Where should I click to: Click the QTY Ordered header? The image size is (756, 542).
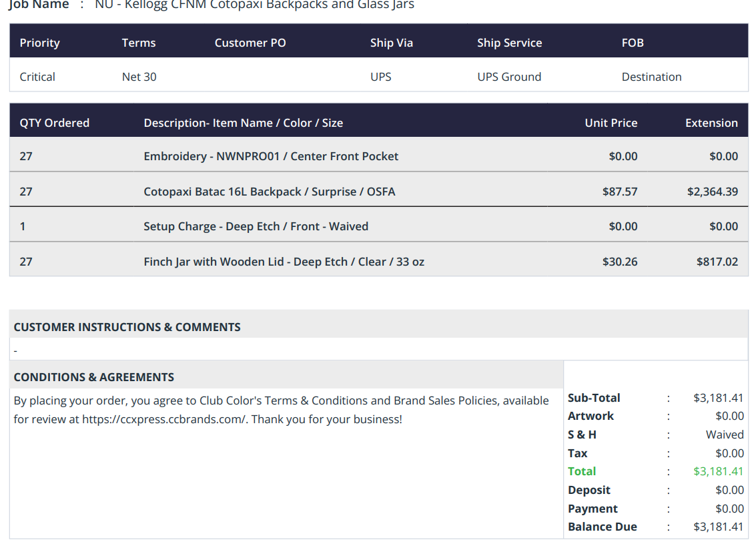click(55, 123)
